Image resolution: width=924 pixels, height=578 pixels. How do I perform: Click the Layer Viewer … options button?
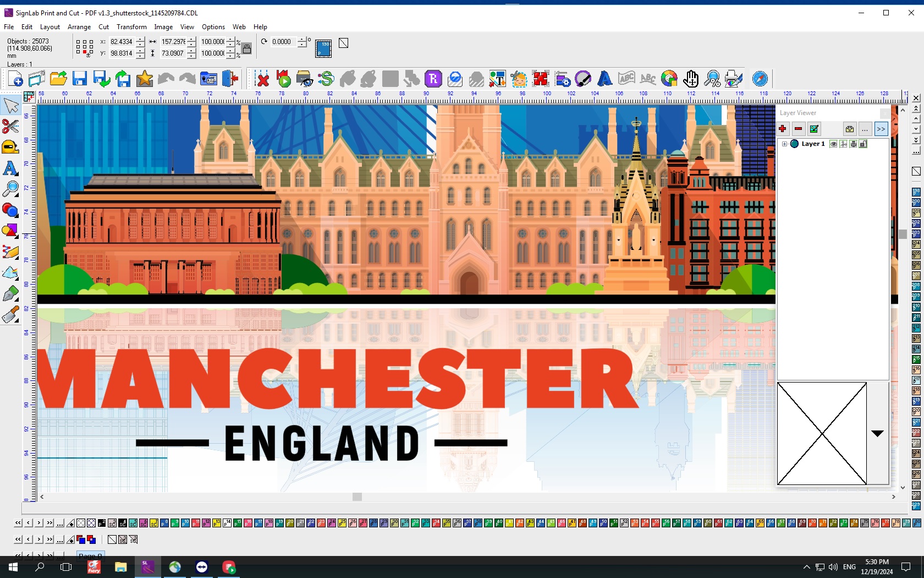click(865, 129)
